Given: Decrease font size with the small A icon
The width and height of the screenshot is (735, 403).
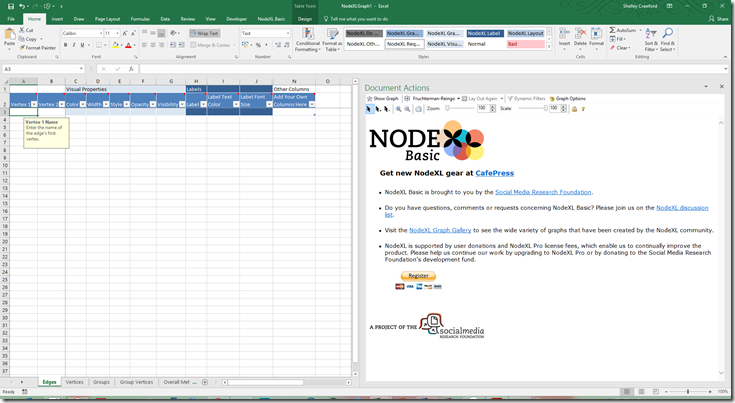Looking at the screenshot, I should coord(133,33).
